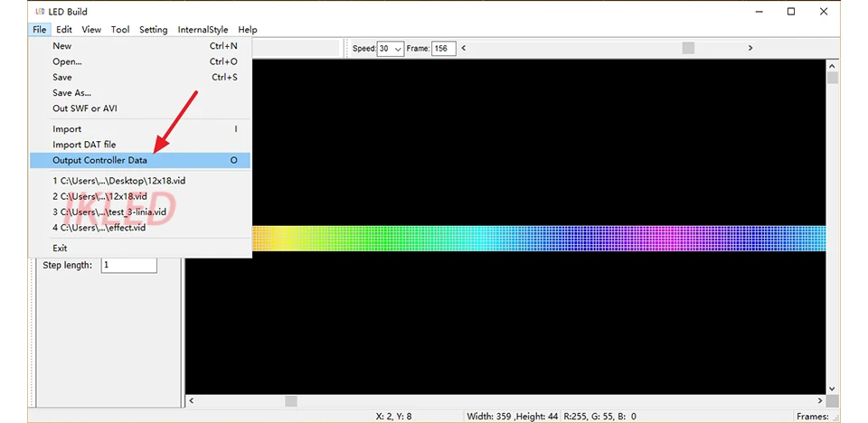Image resolution: width=868 pixels, height=423 pixels.
Task: Open the View menu
Action: click(x=91, y=29)
